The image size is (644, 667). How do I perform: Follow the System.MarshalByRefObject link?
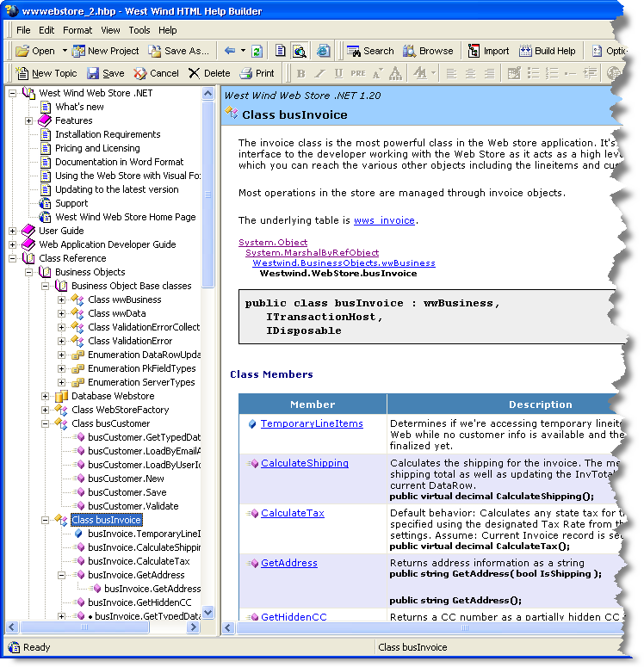[x=312, y=253]
